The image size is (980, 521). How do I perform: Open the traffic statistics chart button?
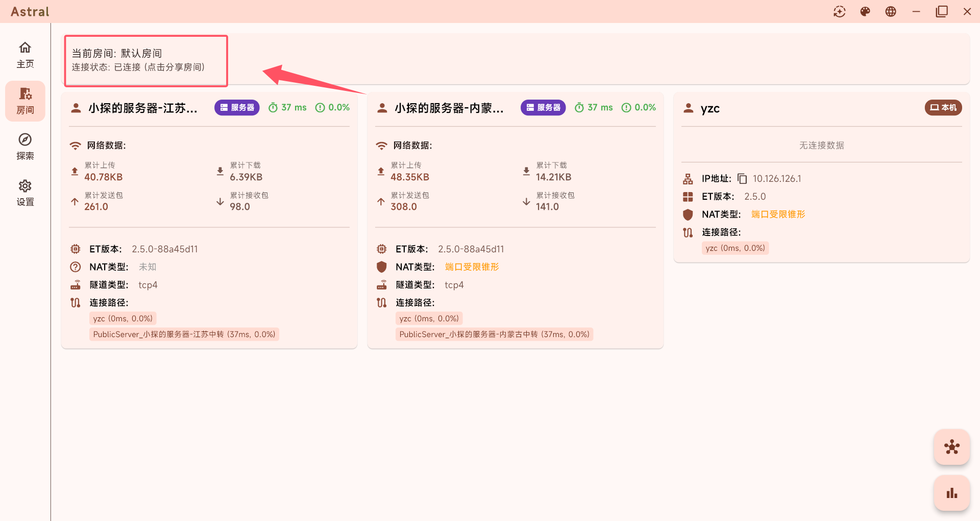point(951,493)
